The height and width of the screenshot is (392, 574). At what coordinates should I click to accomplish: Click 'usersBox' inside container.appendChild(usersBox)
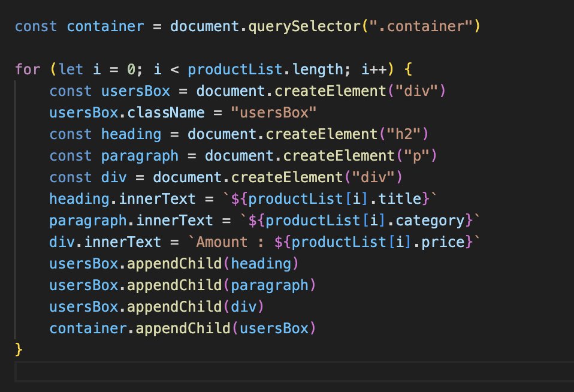pyautogui.click(x=274, y=328)
